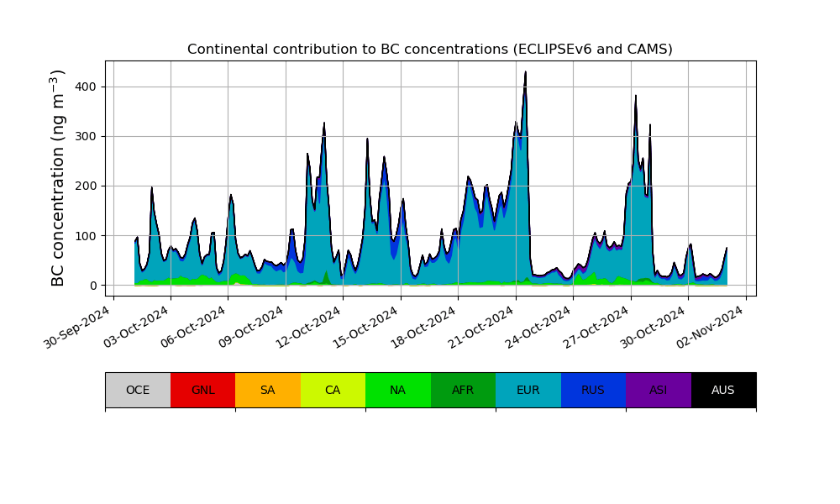Click the 30-Sep-2024 date label

(77, 327)
